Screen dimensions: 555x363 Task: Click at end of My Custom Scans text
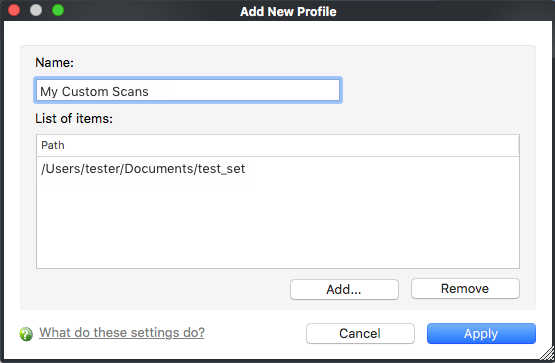click(x=149, y=91)
